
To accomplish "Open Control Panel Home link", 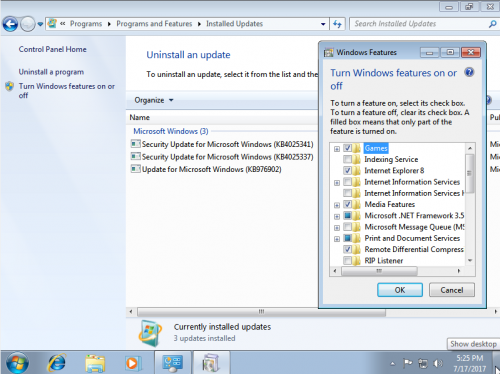I will click(52, 49).
